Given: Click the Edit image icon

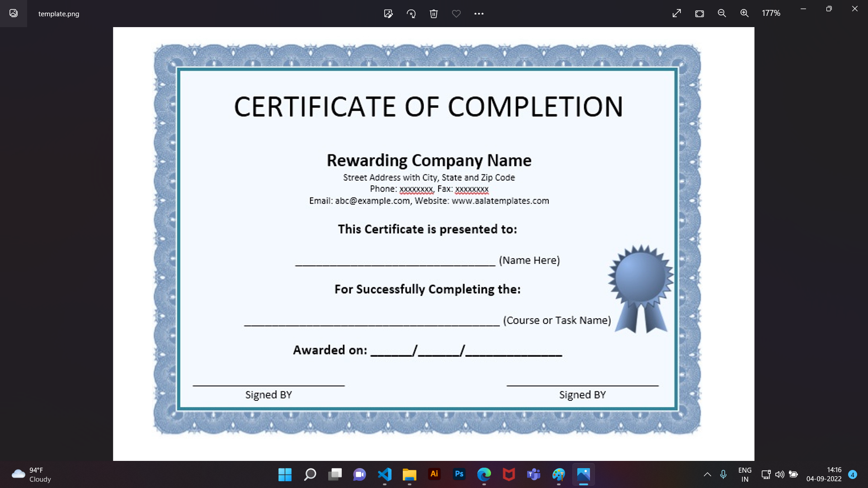Looking at the screenshot, I should (x=388, y=14).
